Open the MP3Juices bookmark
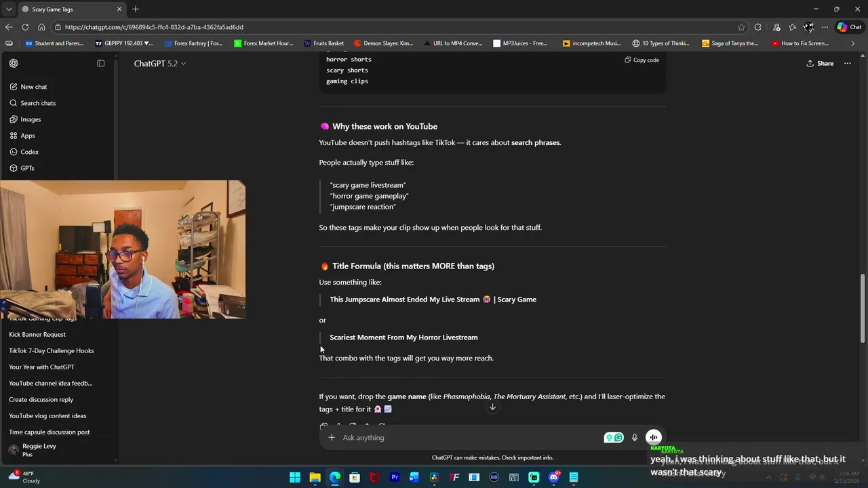Screen dimensions: 868x488 point(520,43)
